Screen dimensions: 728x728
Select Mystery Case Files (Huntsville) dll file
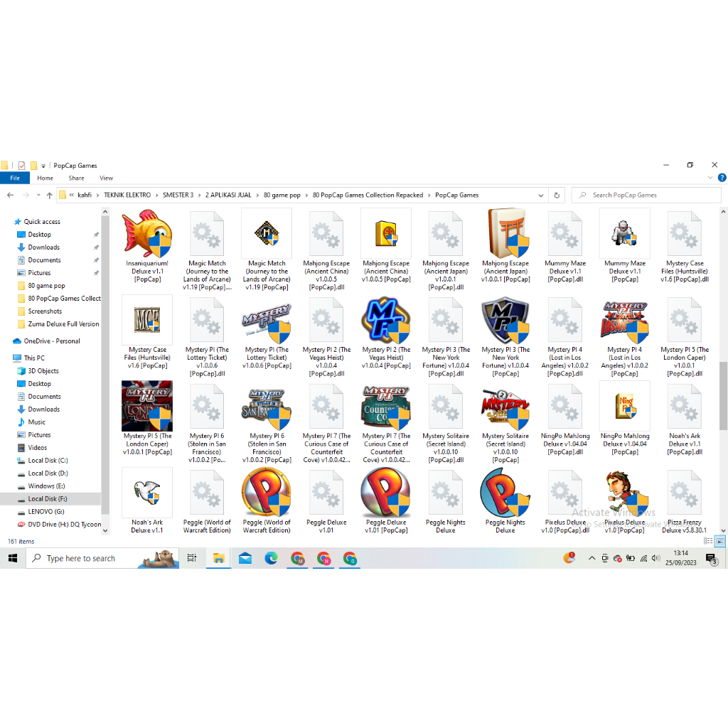pos(685,233)
